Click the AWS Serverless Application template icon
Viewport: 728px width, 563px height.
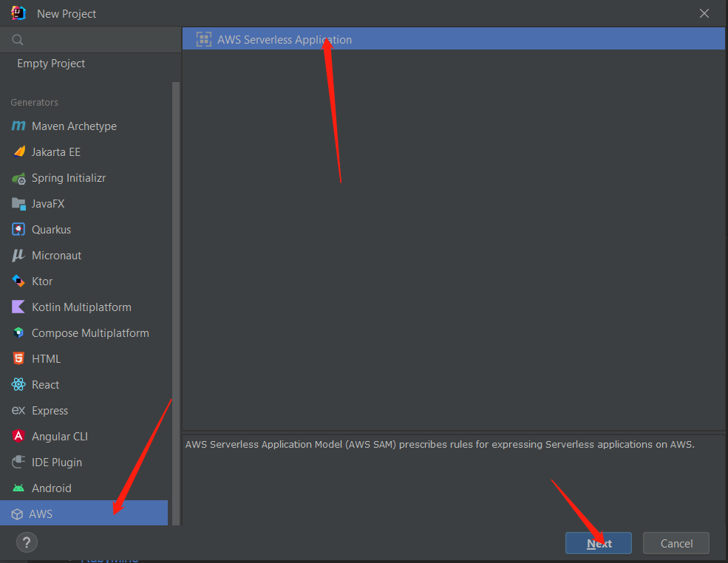204,40
